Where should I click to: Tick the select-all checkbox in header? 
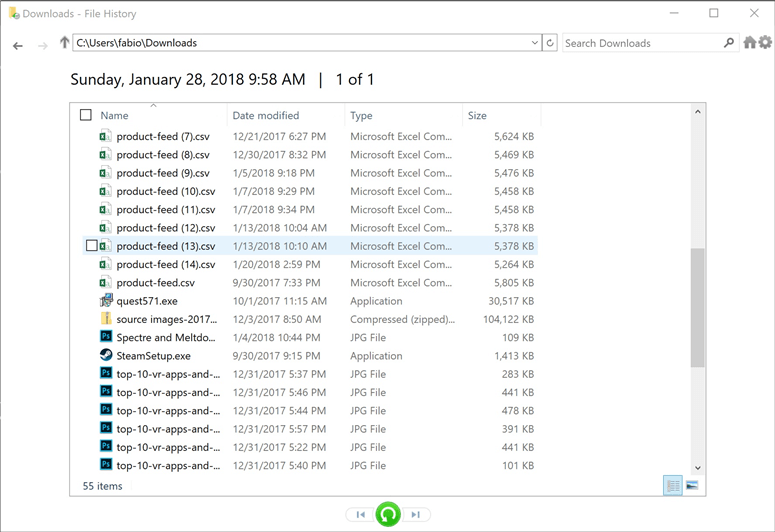(x=86, y=115)
